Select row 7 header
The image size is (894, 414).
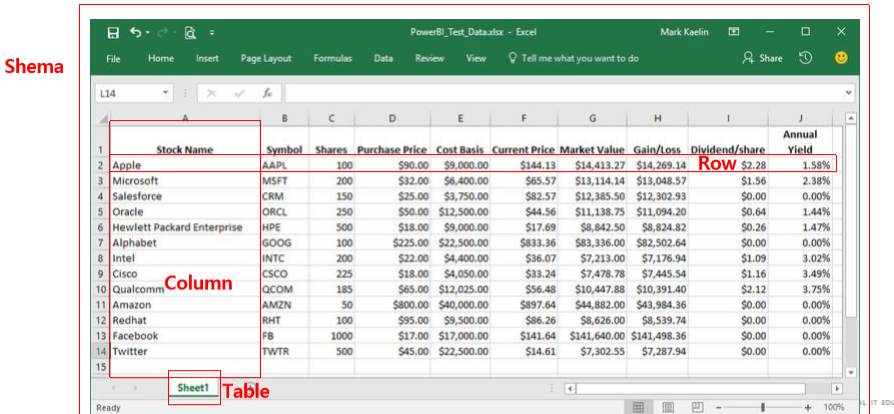[x=100, y=243]
